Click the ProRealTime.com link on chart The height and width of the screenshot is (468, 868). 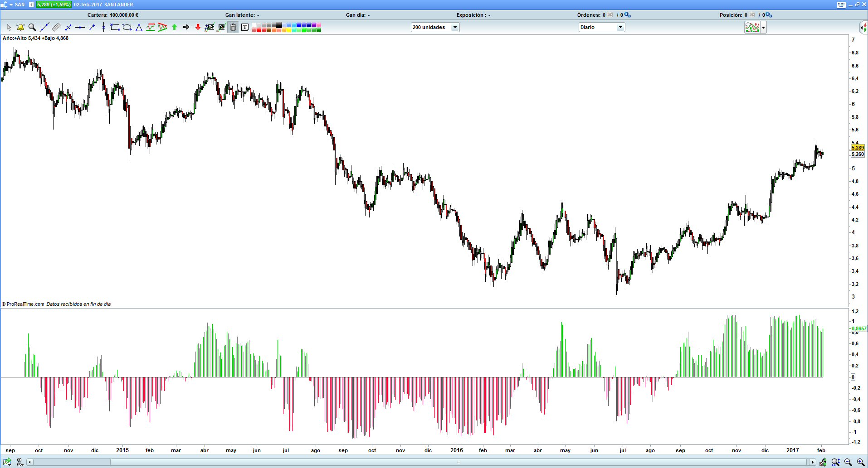pos(25,304)
